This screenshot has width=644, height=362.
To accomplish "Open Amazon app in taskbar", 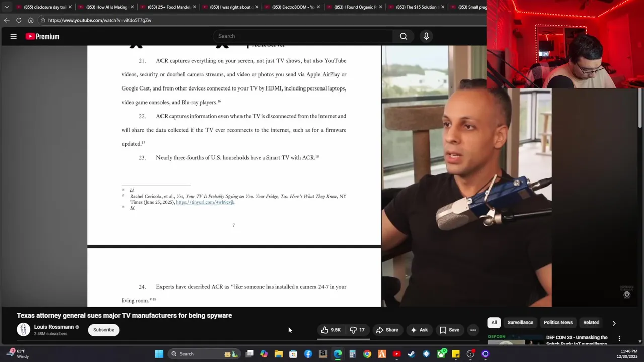I will (323, 354).
